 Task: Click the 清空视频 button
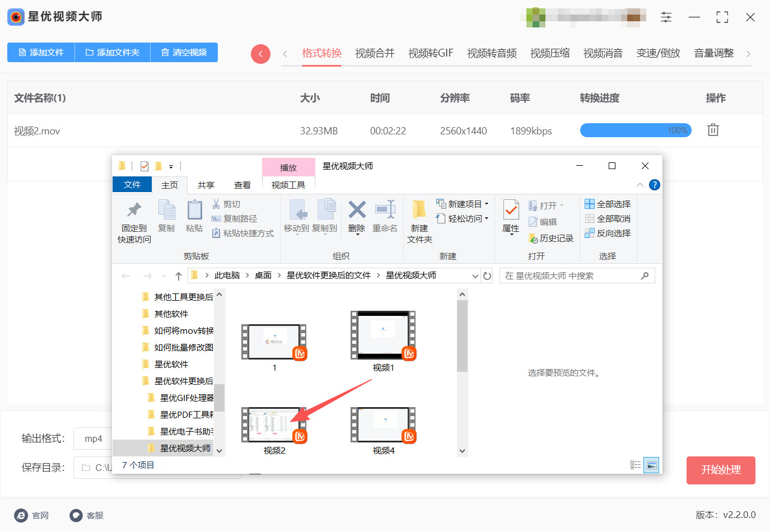[184, 52]
